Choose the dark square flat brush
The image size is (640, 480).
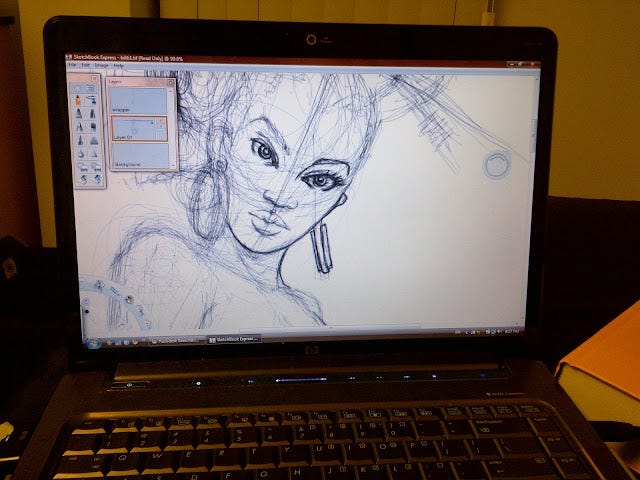93,127
